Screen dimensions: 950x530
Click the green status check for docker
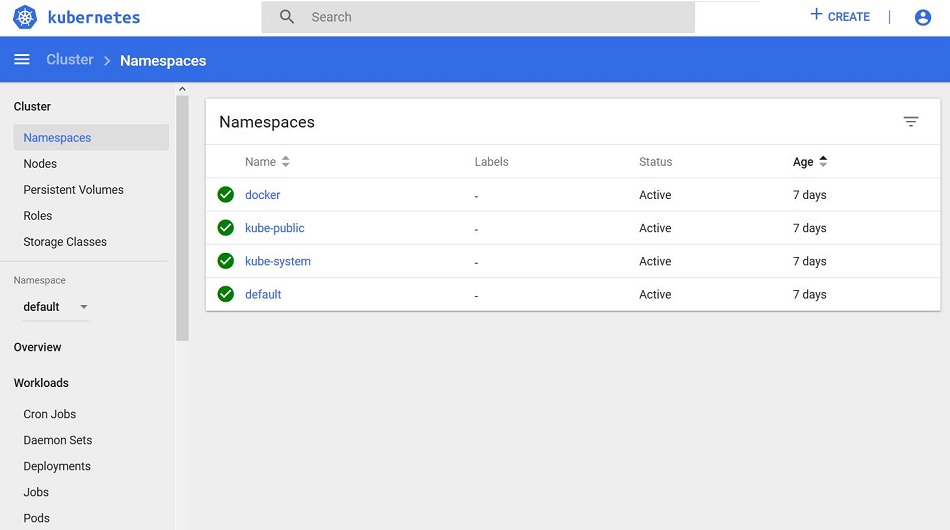[x=226, y=194]
